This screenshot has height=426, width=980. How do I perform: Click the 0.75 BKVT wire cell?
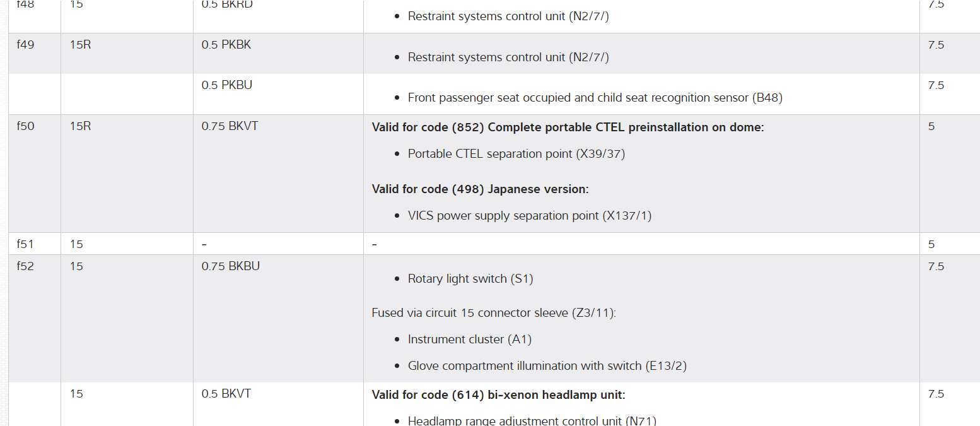click(x=230, y=126)
